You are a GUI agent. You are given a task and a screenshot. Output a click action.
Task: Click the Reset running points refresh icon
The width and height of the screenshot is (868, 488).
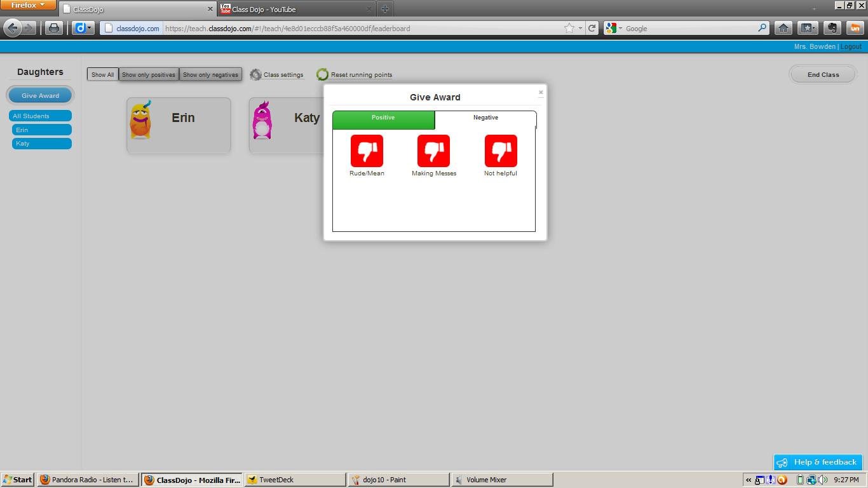322,74
